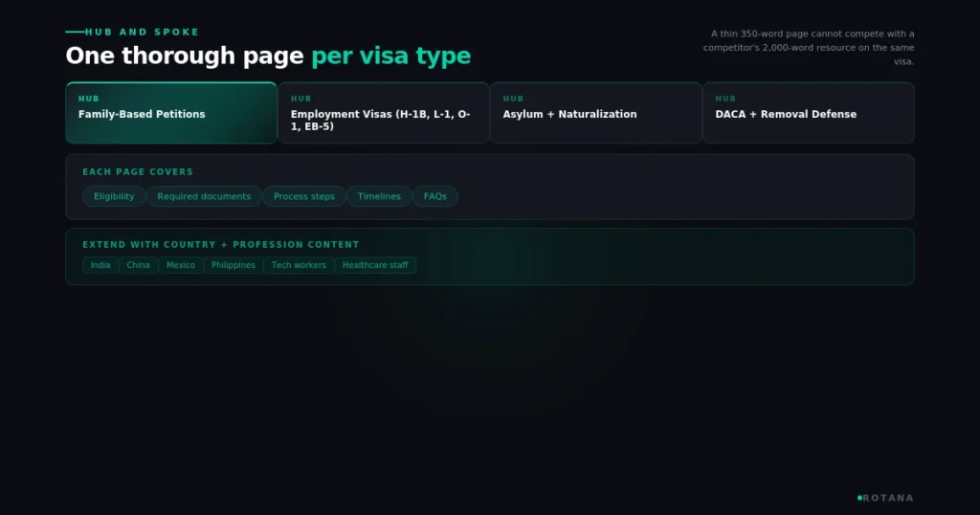The image size is (980, 515).
Task: Open the DACA + Removal Defense hub
Action: tap(809, 113)
